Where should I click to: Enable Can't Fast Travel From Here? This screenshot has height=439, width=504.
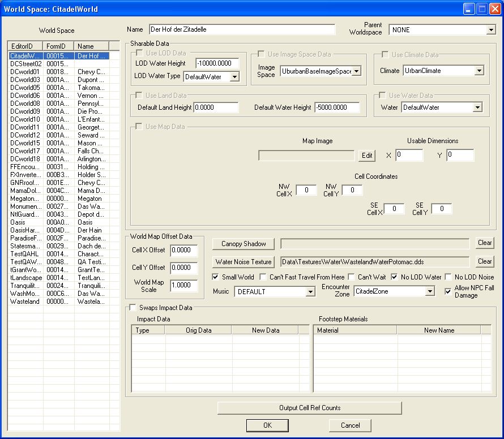(x=263, y=277)
